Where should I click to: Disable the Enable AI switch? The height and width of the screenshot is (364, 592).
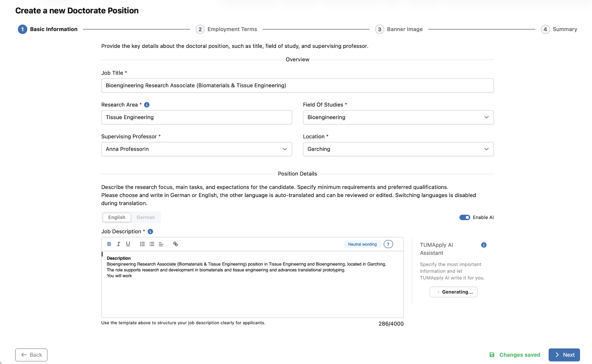click(464, 217)
